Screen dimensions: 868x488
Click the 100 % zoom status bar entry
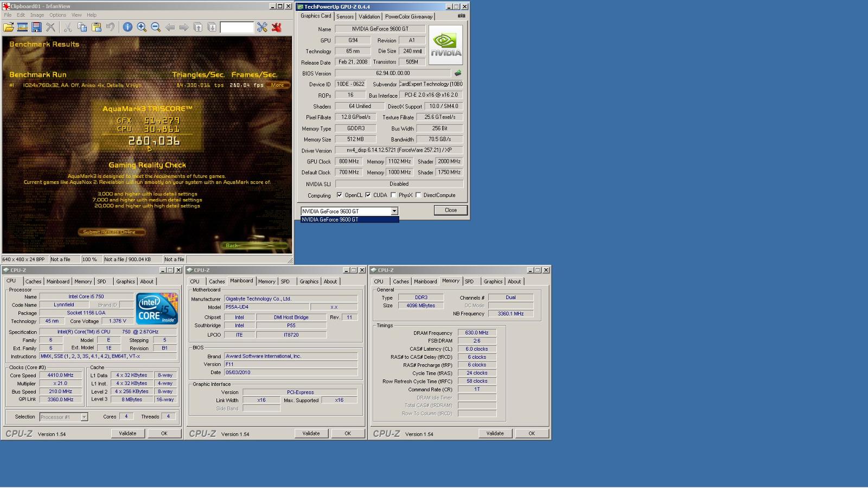90,259
